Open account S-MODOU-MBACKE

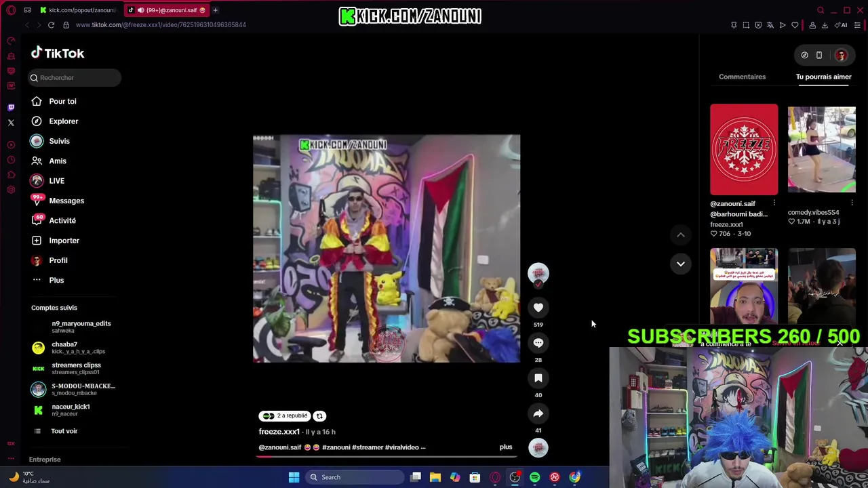coord(73,389)
